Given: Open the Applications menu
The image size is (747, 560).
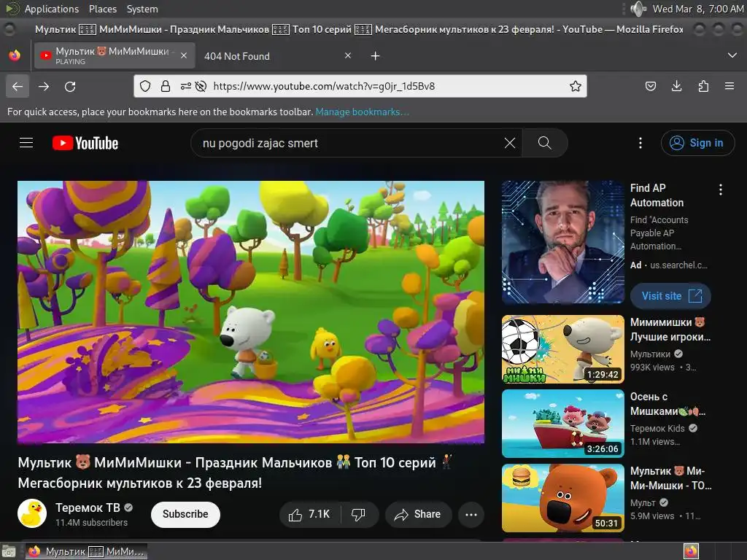Looking at the screenshot, I should [x=52, y=9].
